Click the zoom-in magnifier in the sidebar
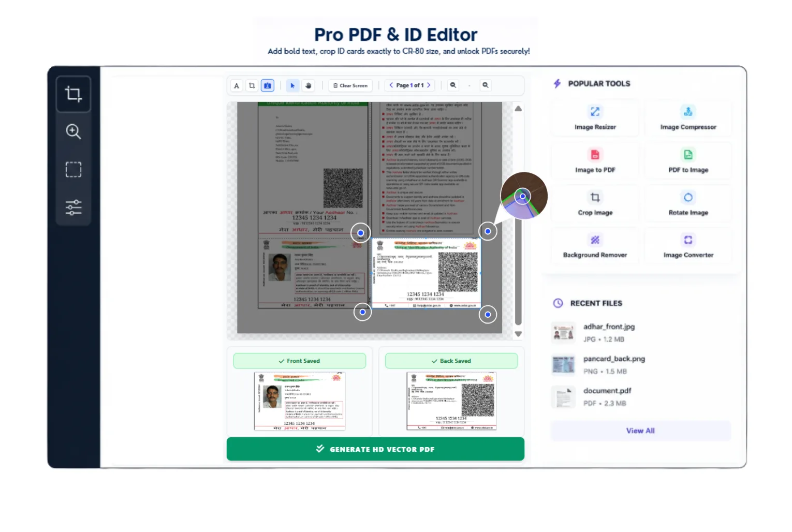 click(x=73, y=131)
